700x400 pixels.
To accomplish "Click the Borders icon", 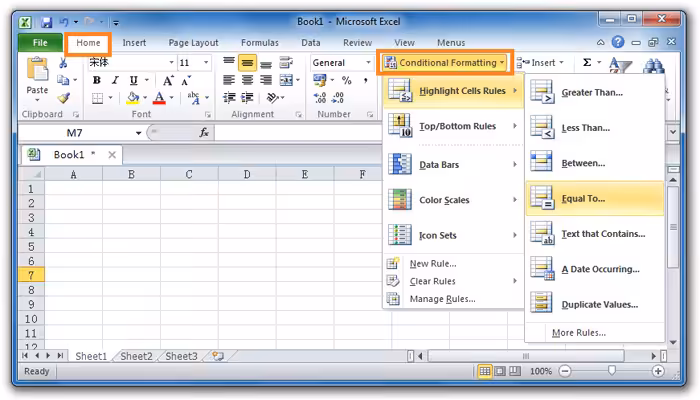I will tap(97, 98).
